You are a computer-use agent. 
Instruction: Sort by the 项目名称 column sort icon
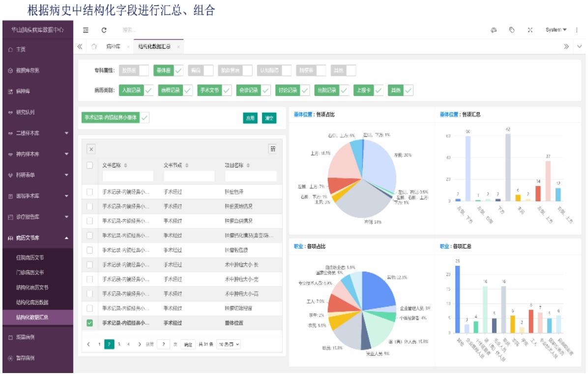[x=248, y=165]
